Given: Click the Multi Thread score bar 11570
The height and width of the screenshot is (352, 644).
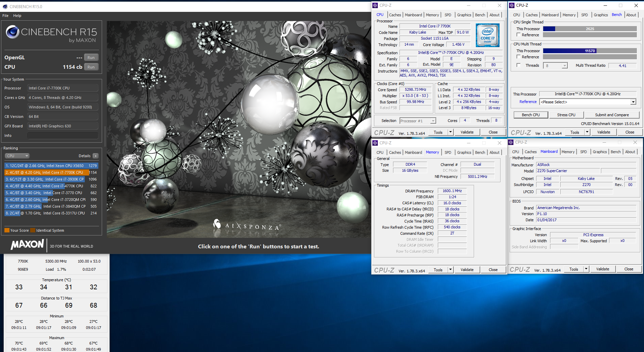Looking at the screenshot, I should tap(590, 51).
